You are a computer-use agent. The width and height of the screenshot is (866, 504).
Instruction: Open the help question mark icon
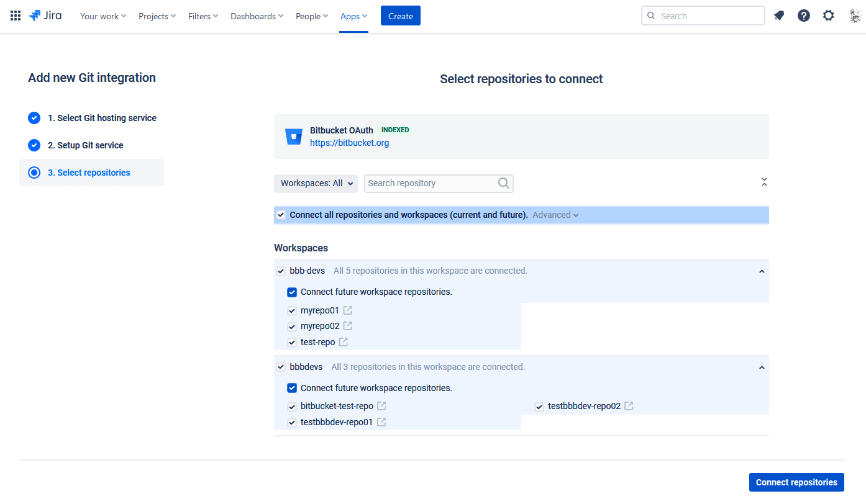(804, 16)
